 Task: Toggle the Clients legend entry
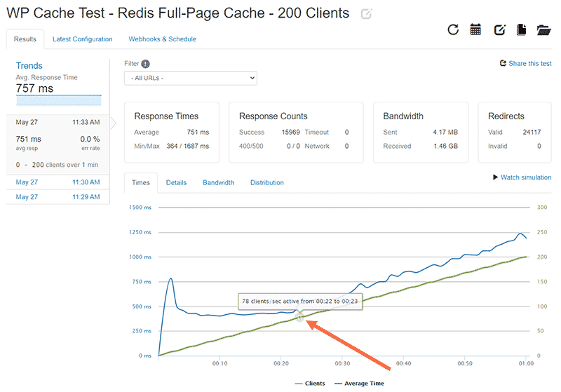310,384
